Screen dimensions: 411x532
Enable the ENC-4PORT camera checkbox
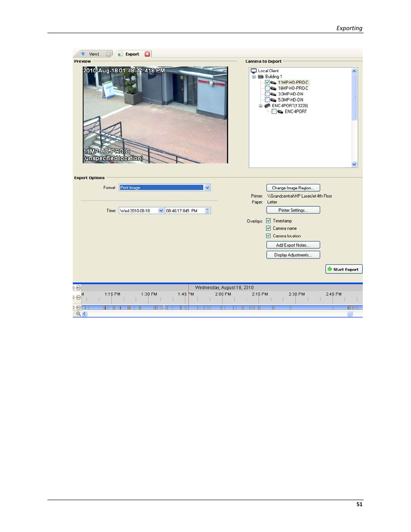(x=274, y=111)
